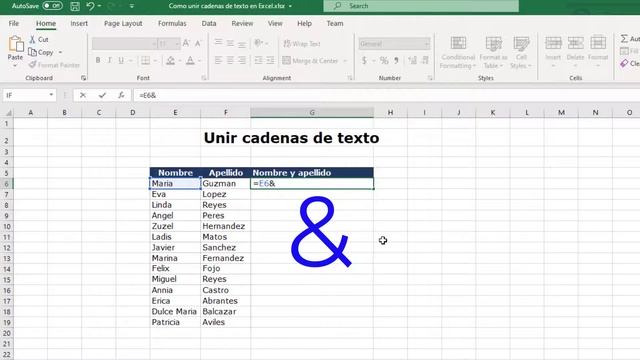This screenshot has height=360, width=640.
Task: Click the Cancel X in formula bar
Action: (83, 95)
